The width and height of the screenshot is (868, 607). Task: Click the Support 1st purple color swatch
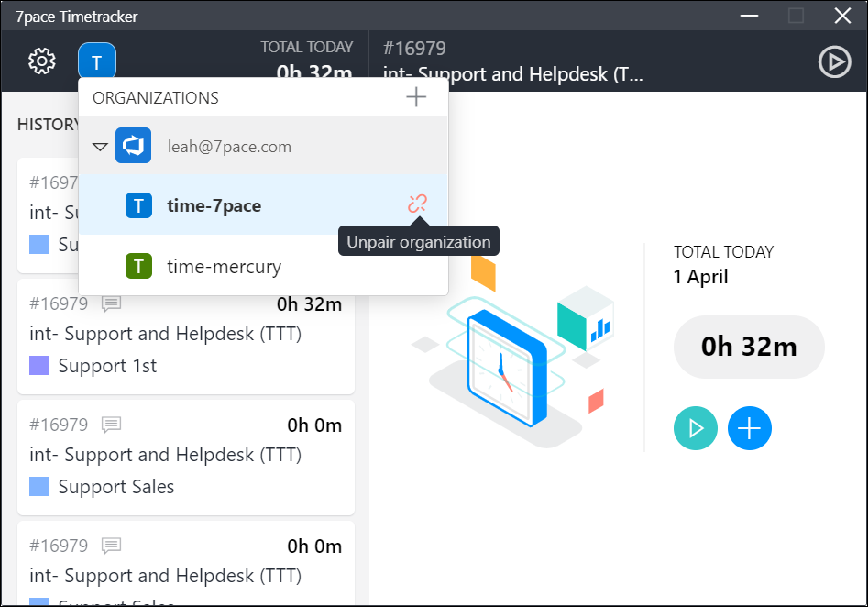pos(38,366)
